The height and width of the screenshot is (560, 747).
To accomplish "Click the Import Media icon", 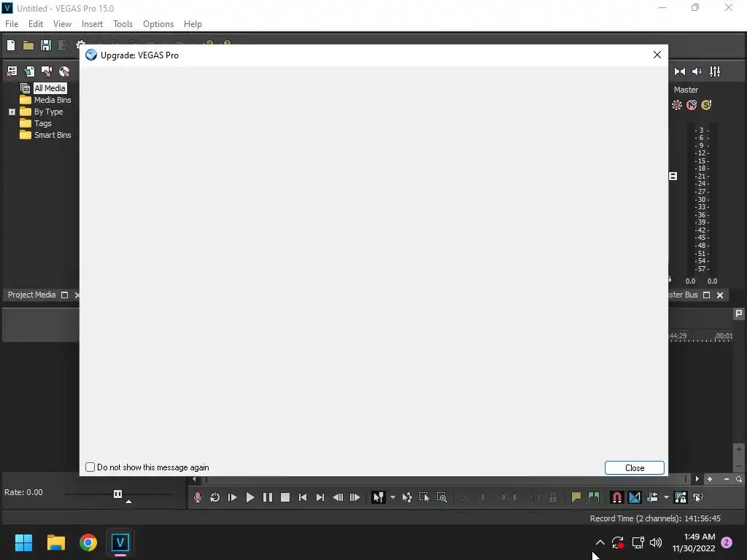I will 29,71.
